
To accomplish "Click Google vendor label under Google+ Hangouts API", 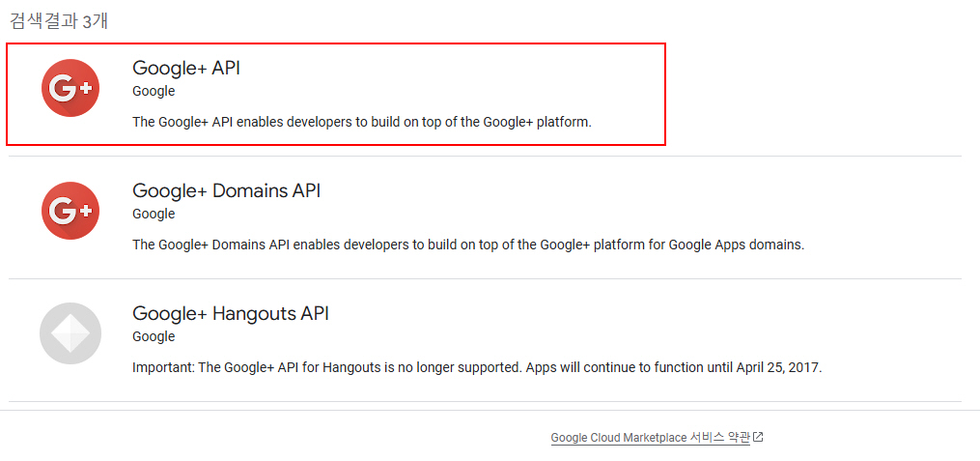I will pos(154,336).
